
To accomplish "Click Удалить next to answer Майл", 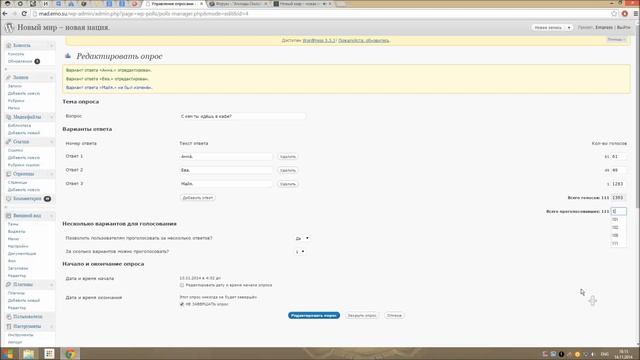I will 288,184.
